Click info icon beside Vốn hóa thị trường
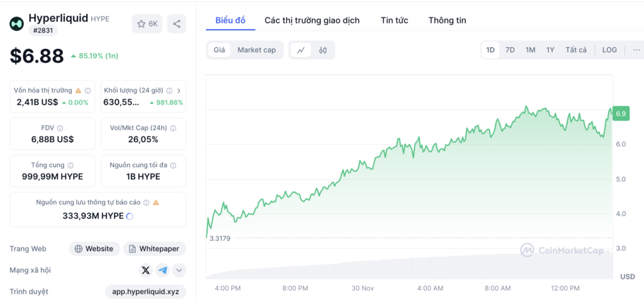 pos(88,91)
